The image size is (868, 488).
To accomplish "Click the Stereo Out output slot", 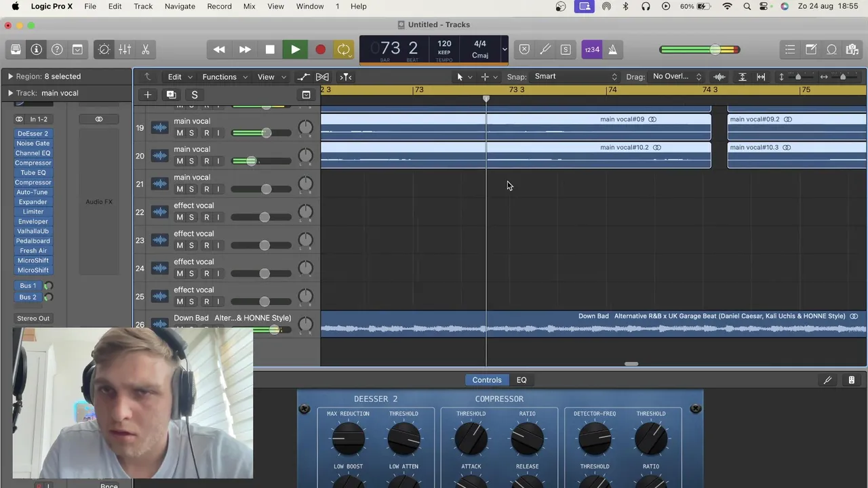I will click(x=33, y=319).
